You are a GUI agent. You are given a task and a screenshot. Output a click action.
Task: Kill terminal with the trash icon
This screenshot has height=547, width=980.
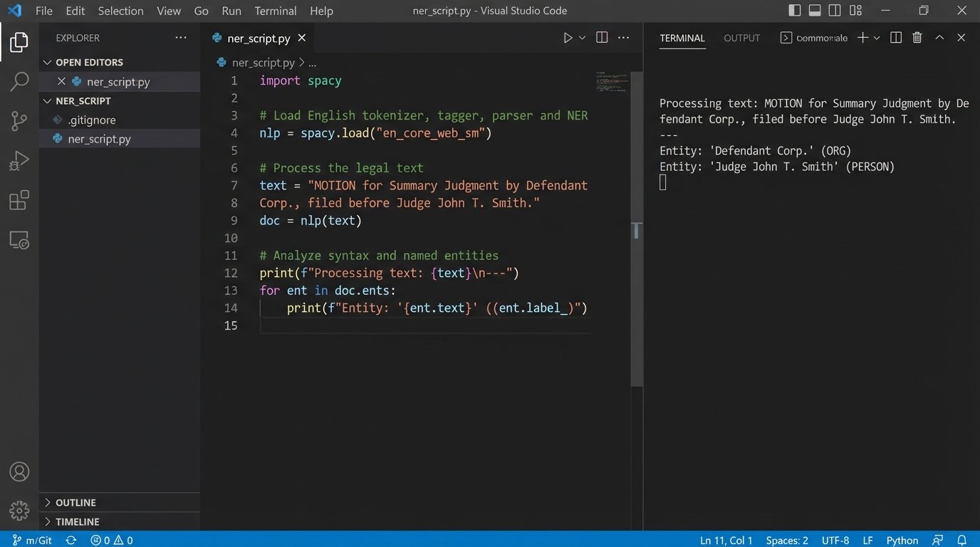pyautogui.click(x=917, y=38)
